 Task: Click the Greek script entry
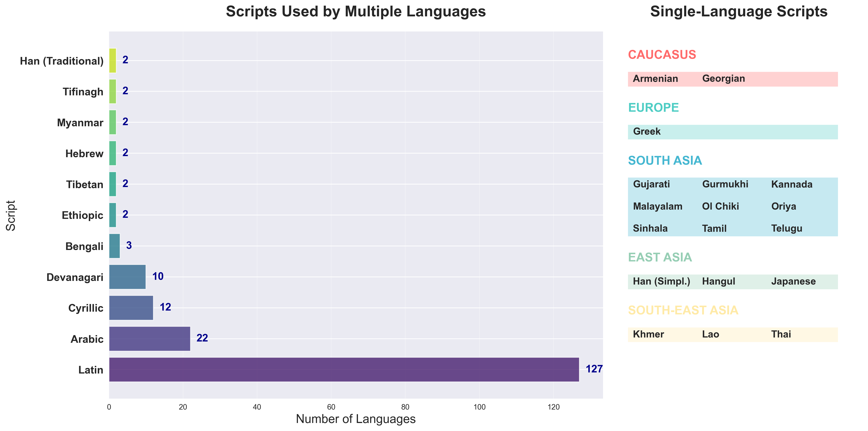[x=647, y=131]
